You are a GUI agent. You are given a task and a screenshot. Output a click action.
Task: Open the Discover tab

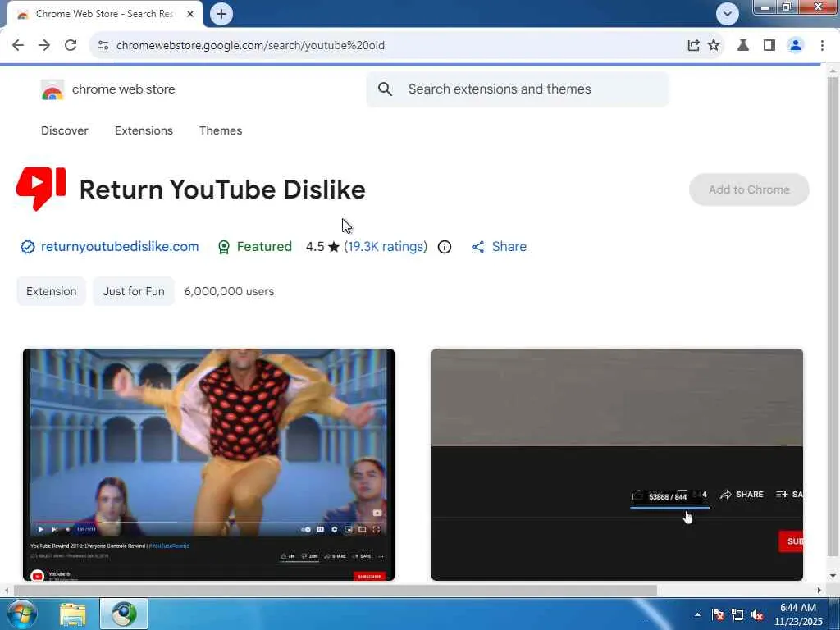64,130
